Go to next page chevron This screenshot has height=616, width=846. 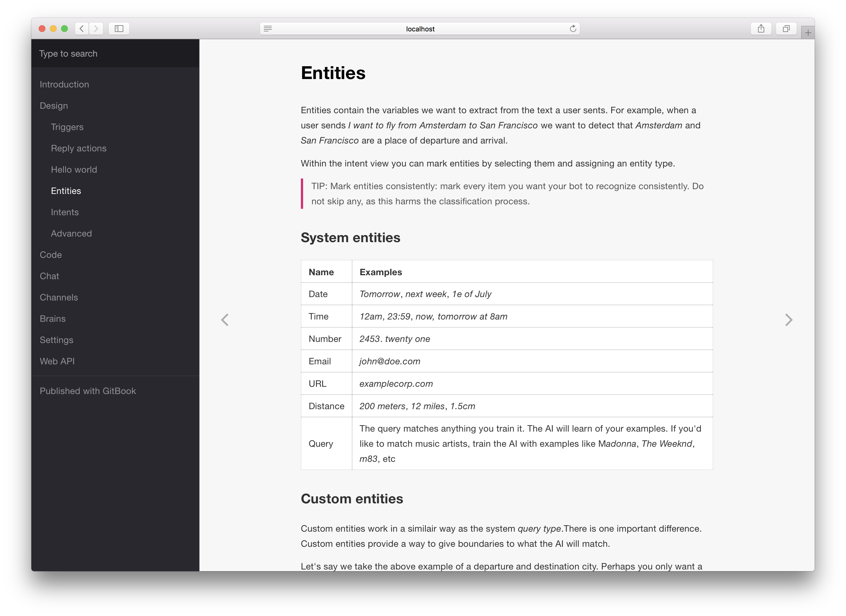point(789,320)
